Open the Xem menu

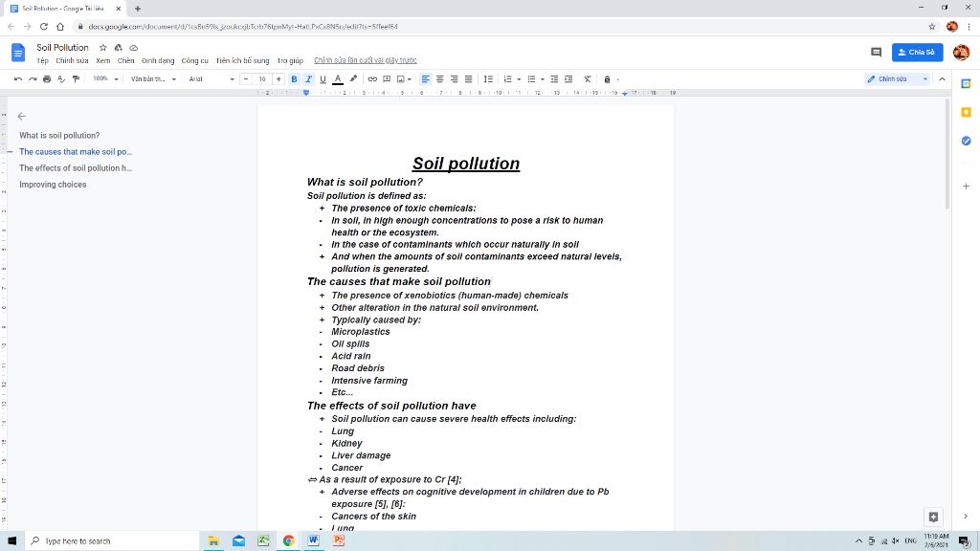point(103,60)
